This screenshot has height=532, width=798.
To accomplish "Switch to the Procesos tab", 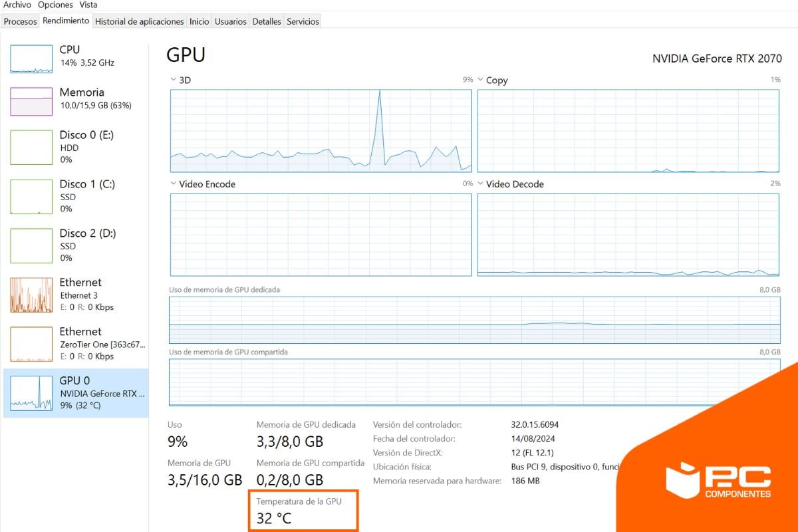I will pyautogui.click(x=20, y=21).
